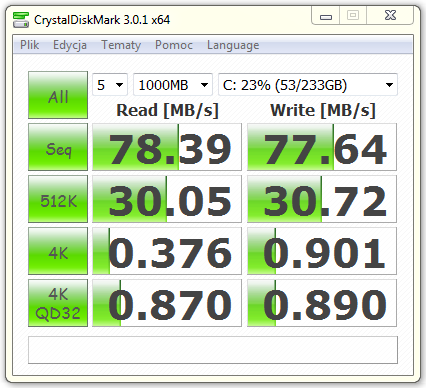
Task: Start the Seq sequential test
Action: click(x=58, y=147)
